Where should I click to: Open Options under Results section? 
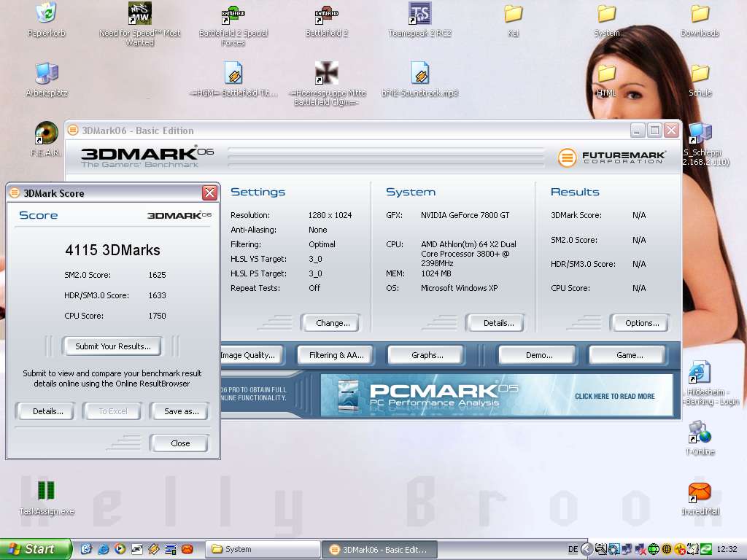pos(640,323)
